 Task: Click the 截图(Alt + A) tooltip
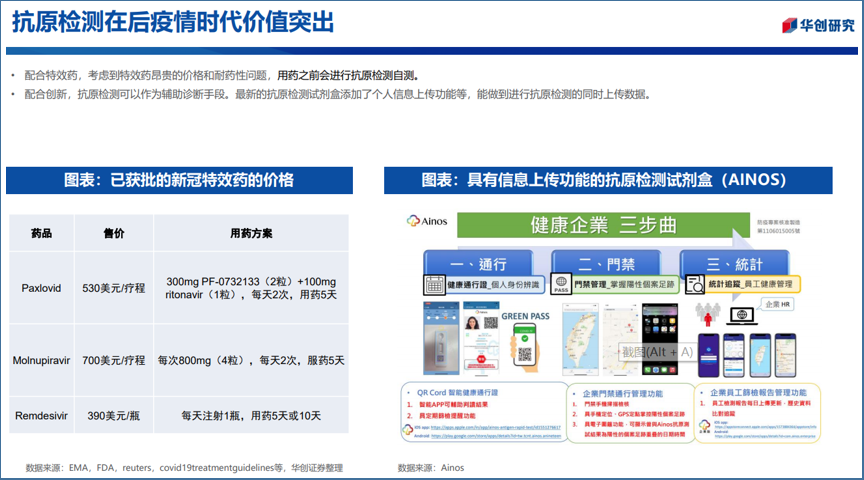pos(657,352)
